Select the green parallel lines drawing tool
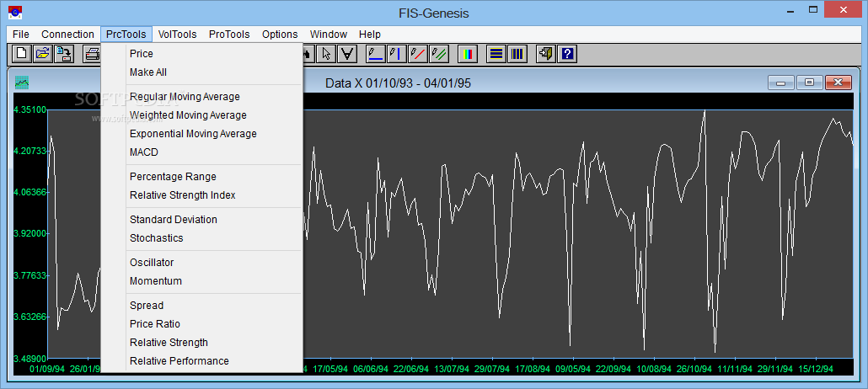 pos(439,54)
